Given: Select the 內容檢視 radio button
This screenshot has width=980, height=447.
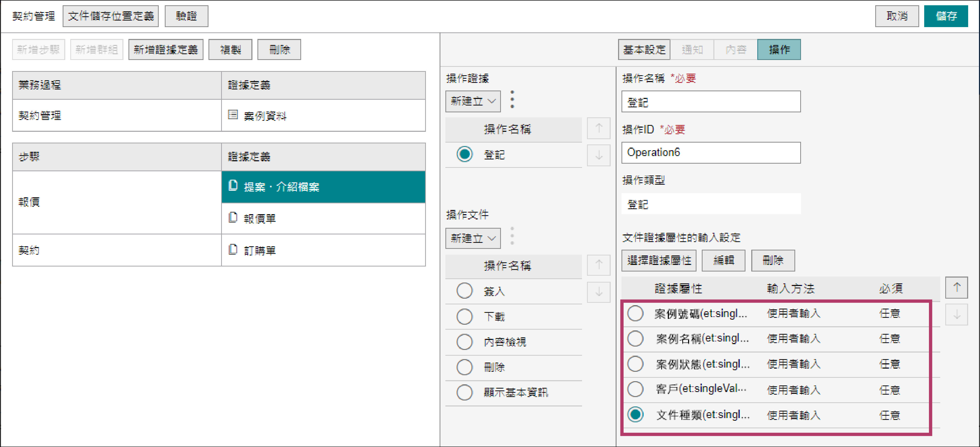Looking at the screenshot, I should pos(465,342).
